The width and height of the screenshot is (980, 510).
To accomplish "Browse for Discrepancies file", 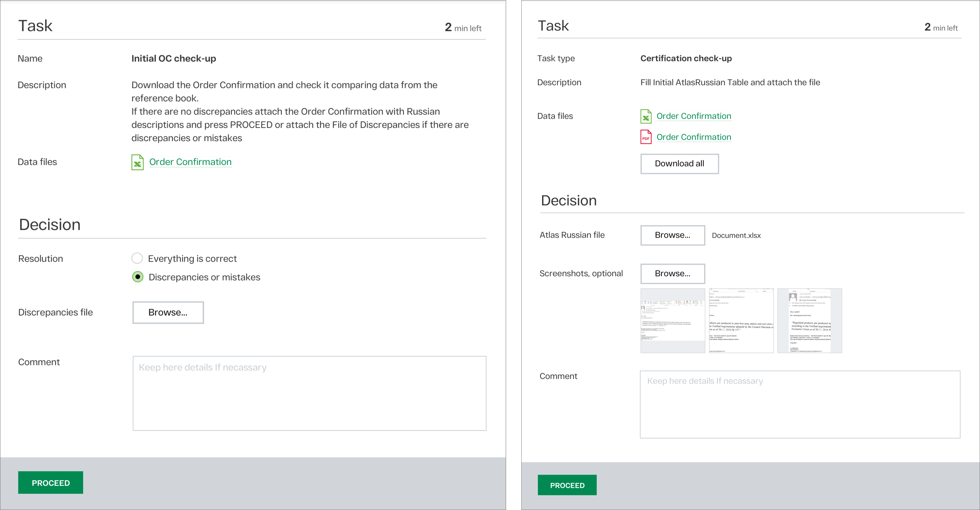I will pos(168,312).
